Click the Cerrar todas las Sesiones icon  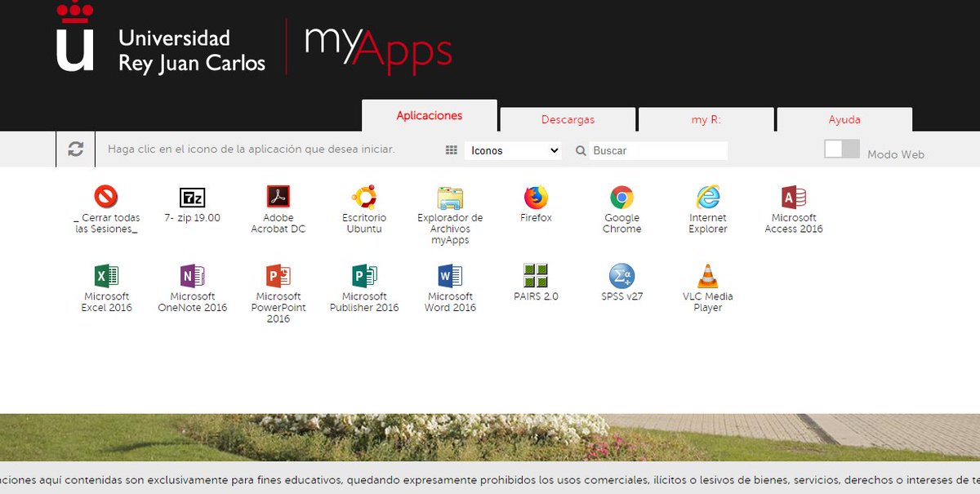106,197
